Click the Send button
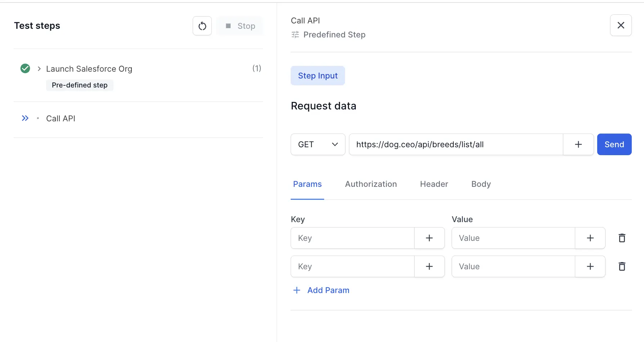Image resolution: width=644 pixels, height=342 pixels. (614, 144)
